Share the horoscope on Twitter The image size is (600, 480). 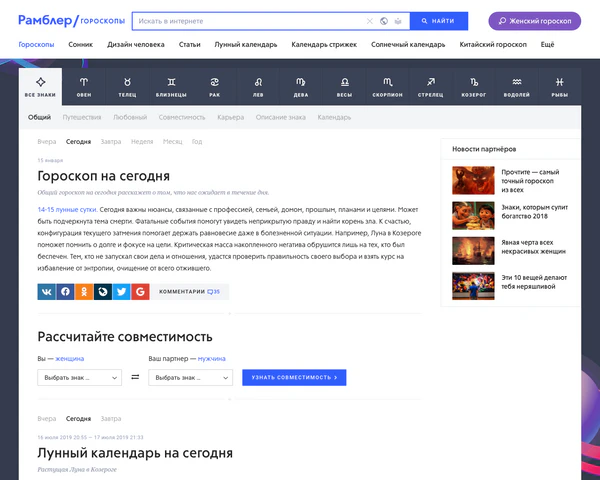pos(121,292)
